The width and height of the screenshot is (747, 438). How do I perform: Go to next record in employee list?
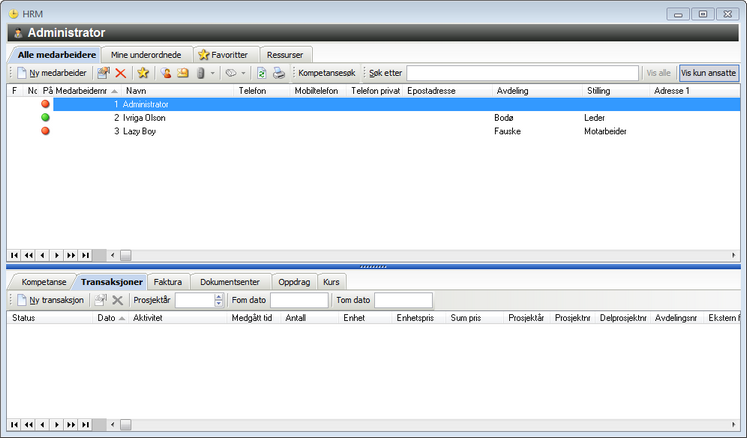57,255
